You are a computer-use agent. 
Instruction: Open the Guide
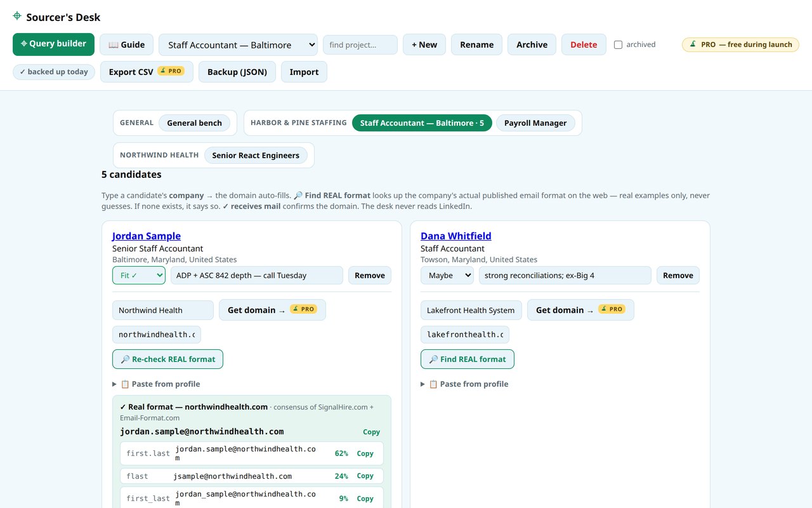point(126,44)
